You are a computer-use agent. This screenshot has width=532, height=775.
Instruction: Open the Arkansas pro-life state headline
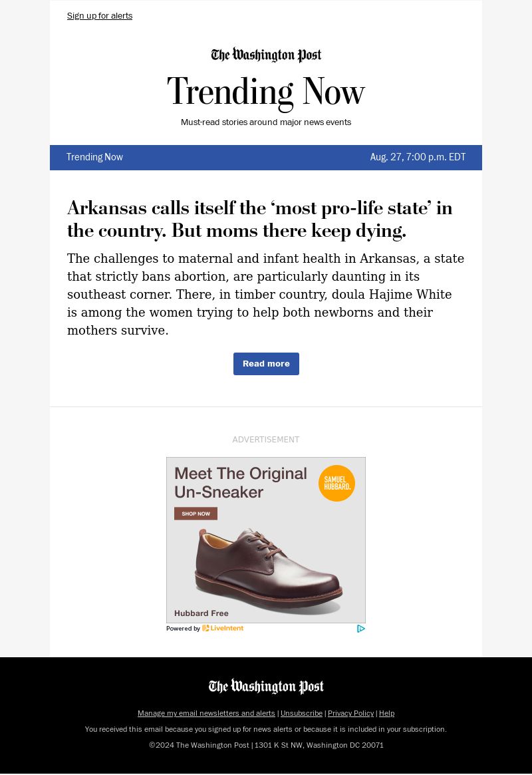pyautogui.click(x=259, y=220)
